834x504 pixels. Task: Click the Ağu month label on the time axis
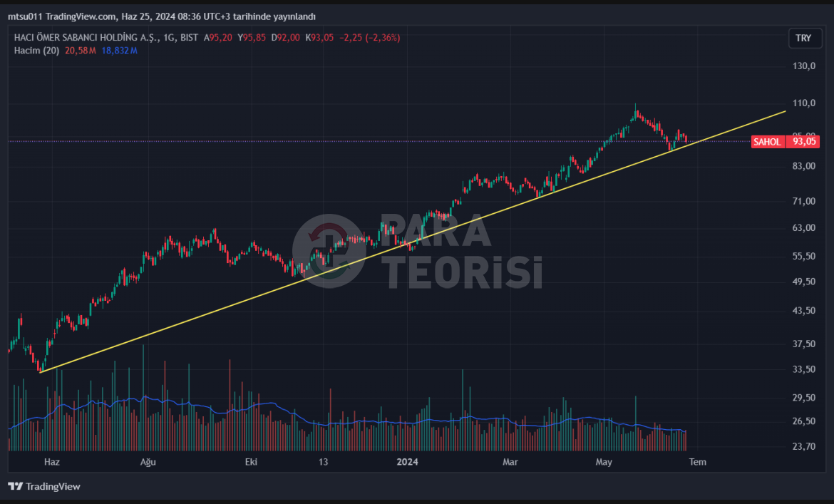click(x=148, y=462)
